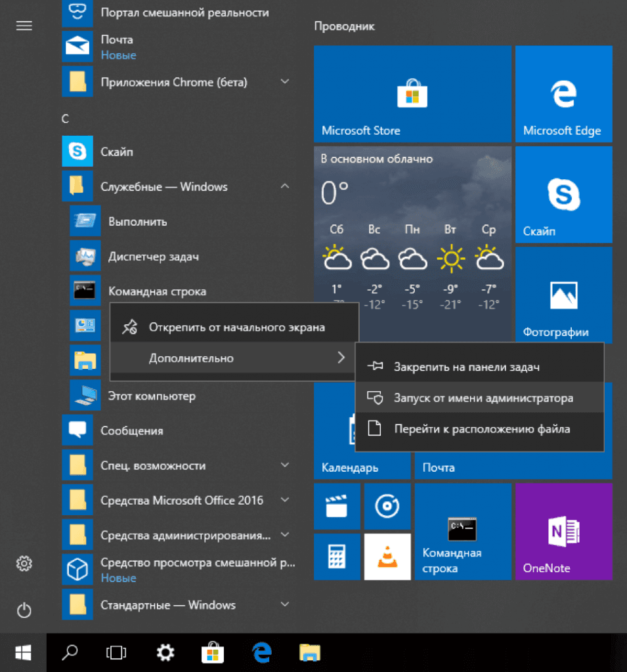
Task: Open the OneNote tile
Action: (563, 532)
